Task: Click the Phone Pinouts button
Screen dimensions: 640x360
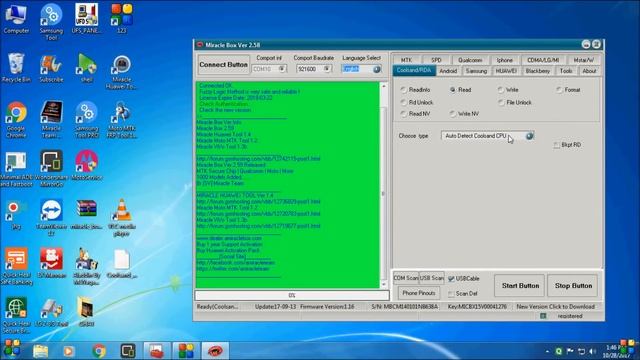Action: point(418,293)
